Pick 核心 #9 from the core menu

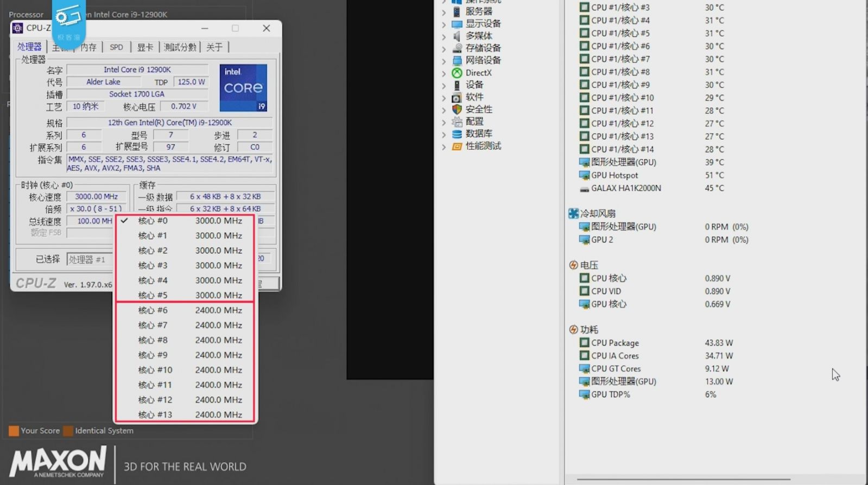coord(185,355)
